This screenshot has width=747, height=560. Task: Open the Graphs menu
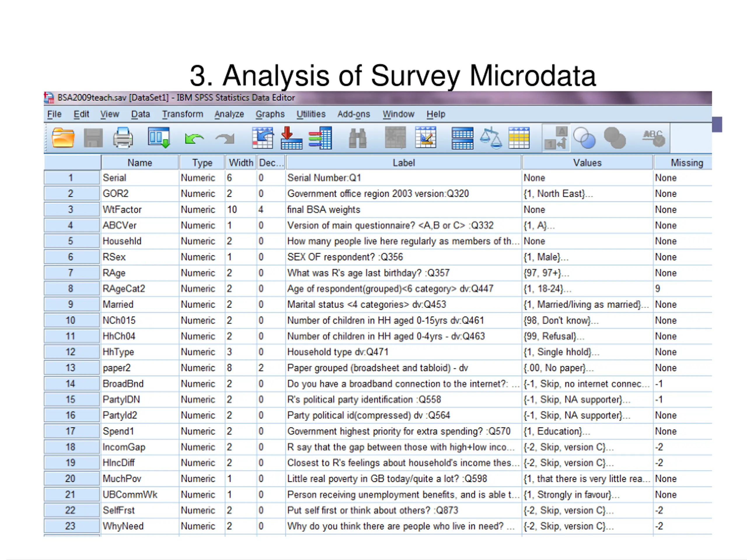(x=270, y=114)
